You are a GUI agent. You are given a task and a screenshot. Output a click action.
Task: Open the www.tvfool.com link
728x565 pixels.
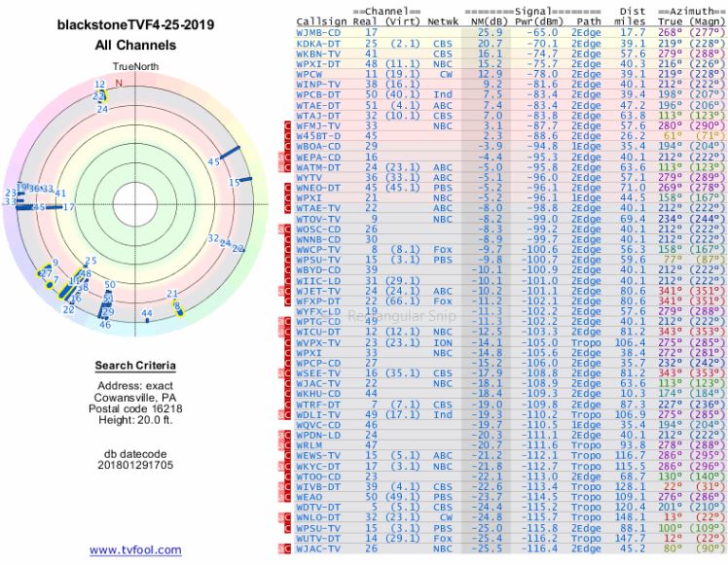(135, 549)
